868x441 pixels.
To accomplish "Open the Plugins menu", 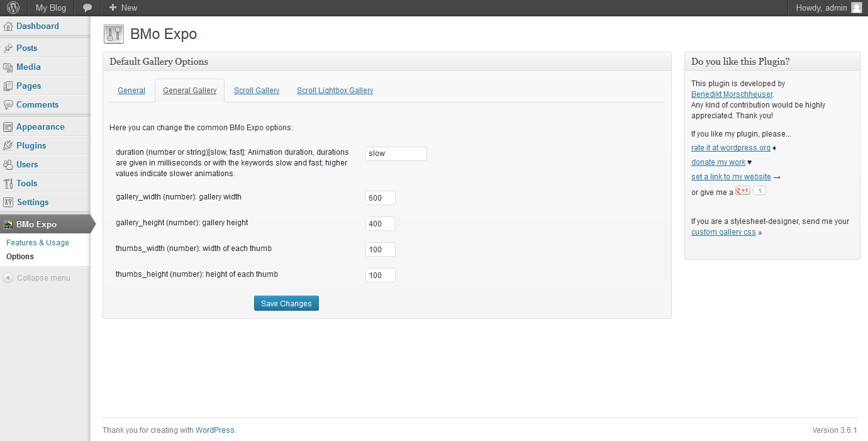I will coord(31,145).
